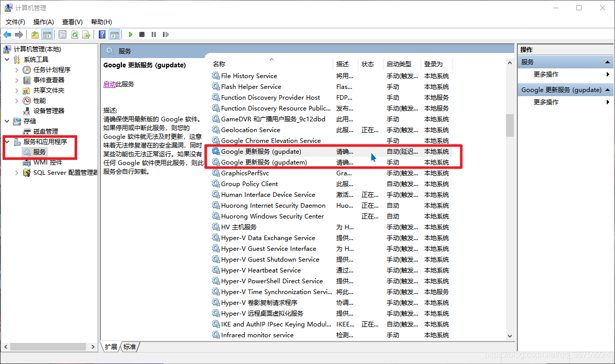The image size is (615, 364).
Task: Click the Refresh toolbar icon
Action: (x=75, y=35)
